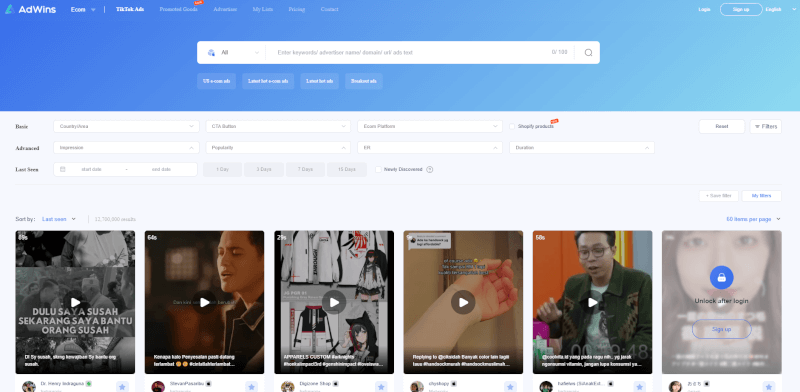
Task: Play the handsock wrist video
Action: 463,302
